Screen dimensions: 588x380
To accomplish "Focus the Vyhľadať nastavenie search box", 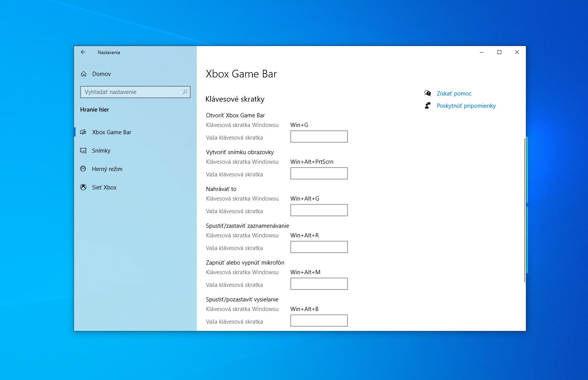I will pos(135,92).
